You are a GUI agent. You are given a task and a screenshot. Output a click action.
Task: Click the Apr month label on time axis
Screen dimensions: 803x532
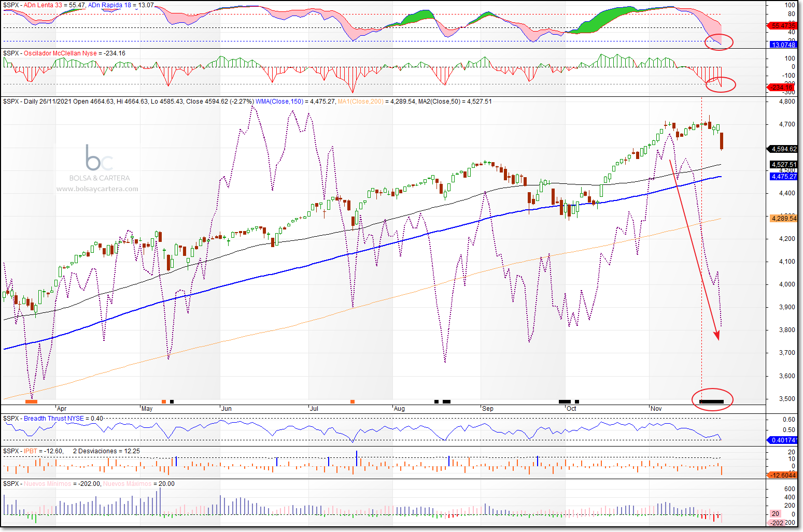click(62, 409)
